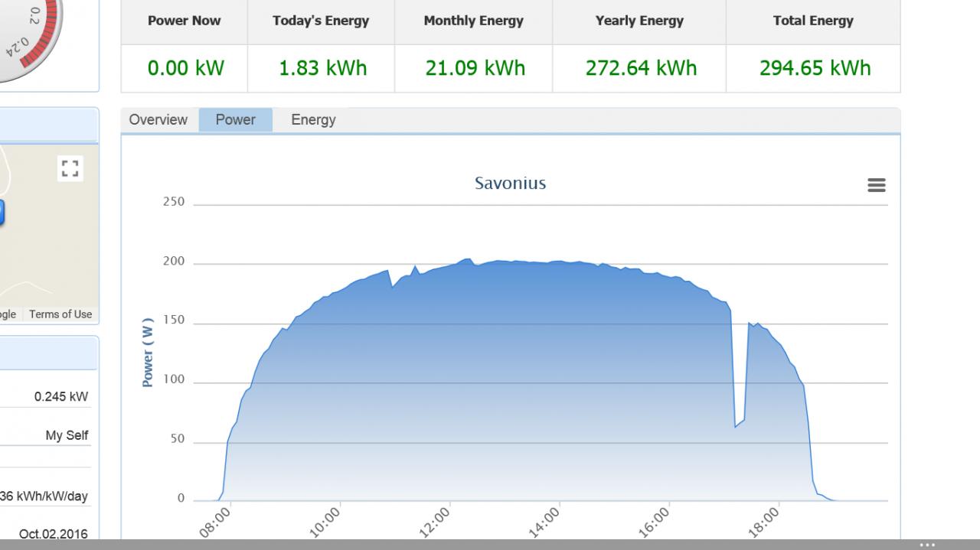Click the Yearly Energy column header

pos(639,21)
